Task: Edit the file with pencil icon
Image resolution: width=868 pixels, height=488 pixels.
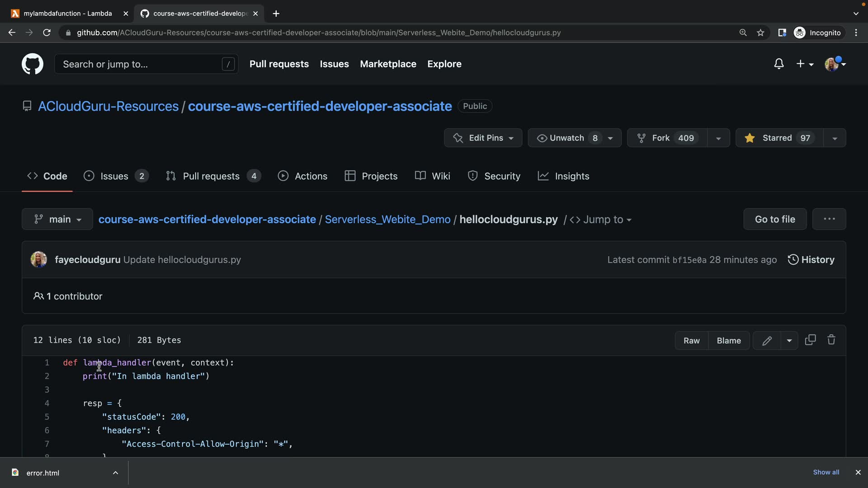Action: 767,341
